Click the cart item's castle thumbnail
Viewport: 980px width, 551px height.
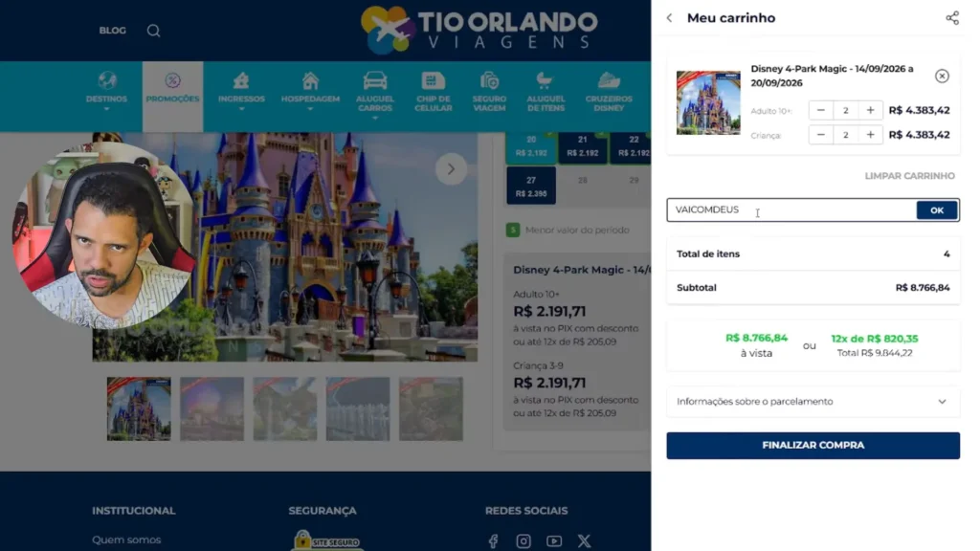[x=708, y=102]
